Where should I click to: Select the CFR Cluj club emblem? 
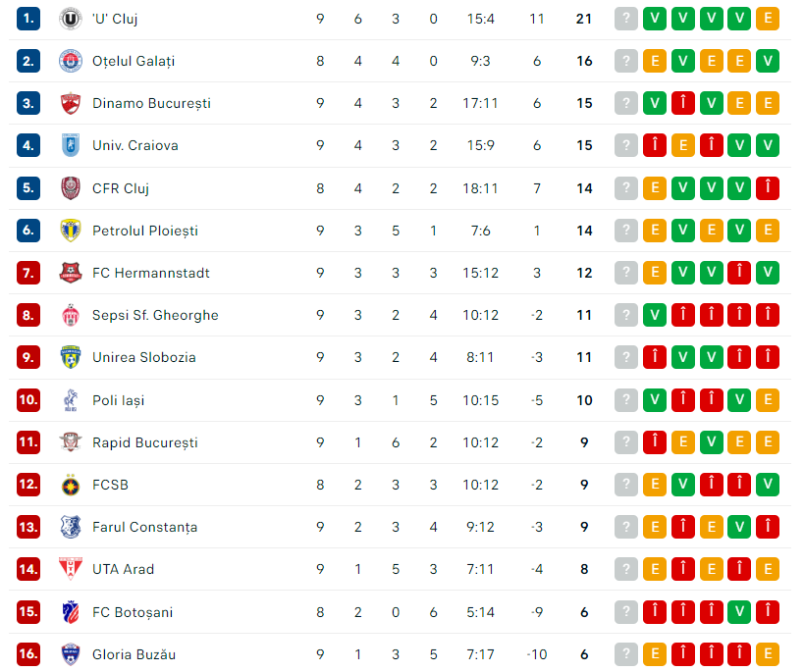[x=71, y=188]
